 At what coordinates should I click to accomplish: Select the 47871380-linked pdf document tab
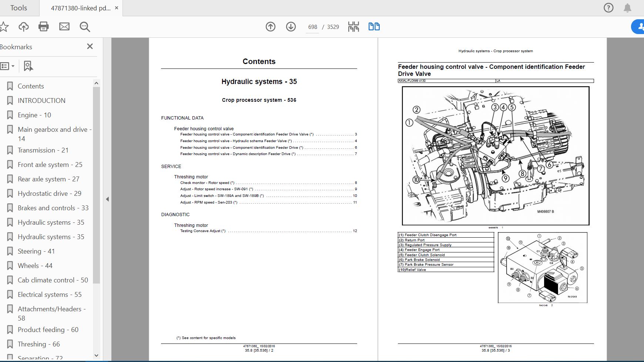click(80, 7)
